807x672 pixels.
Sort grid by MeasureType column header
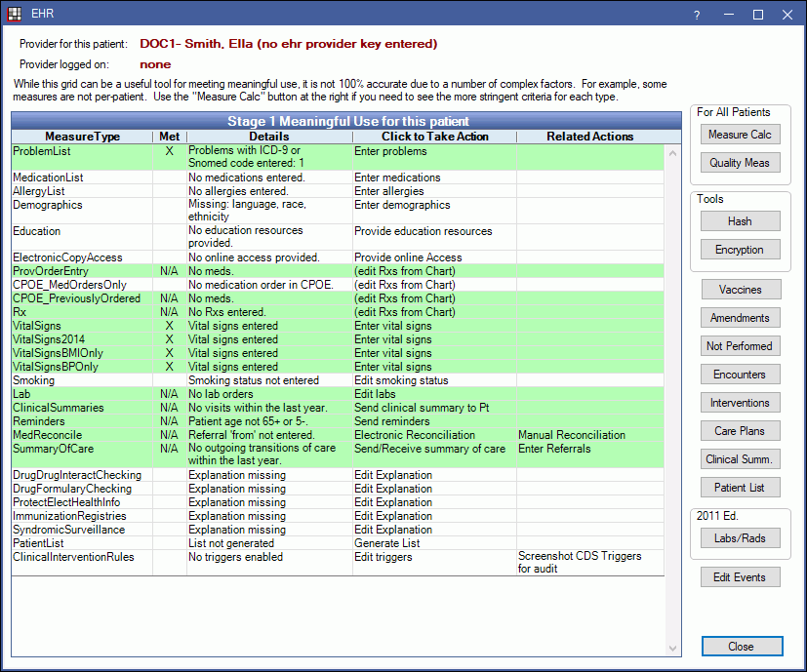pos(82,137)
